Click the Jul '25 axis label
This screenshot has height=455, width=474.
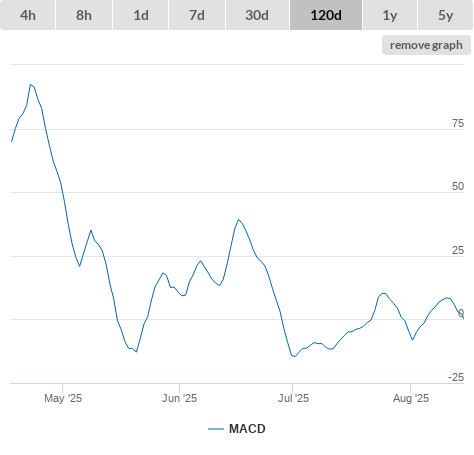tap(293, 398)
